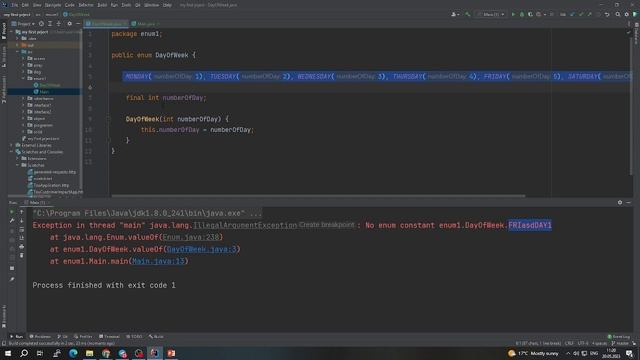Hide the Project panel with minus icon

tap(78, 24)
